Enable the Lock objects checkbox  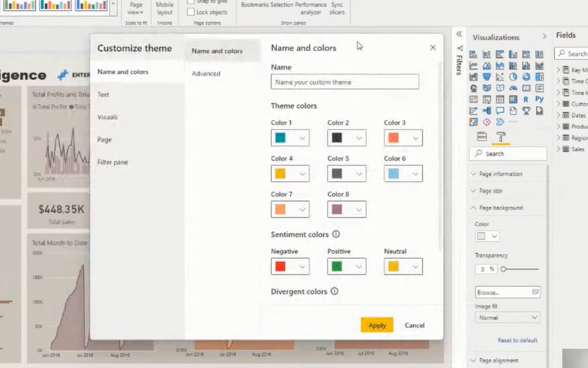click(x=191, y=12)
